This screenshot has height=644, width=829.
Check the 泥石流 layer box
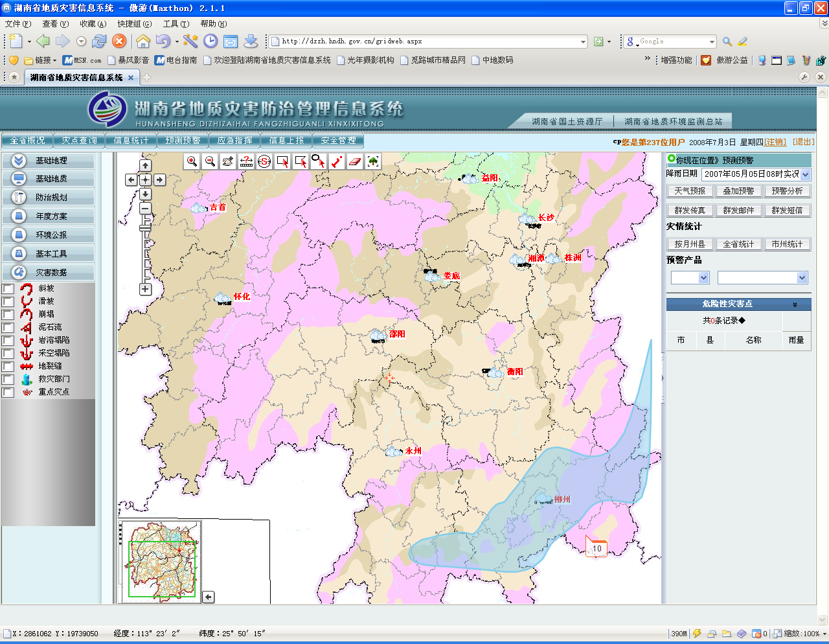coord(8,327)
